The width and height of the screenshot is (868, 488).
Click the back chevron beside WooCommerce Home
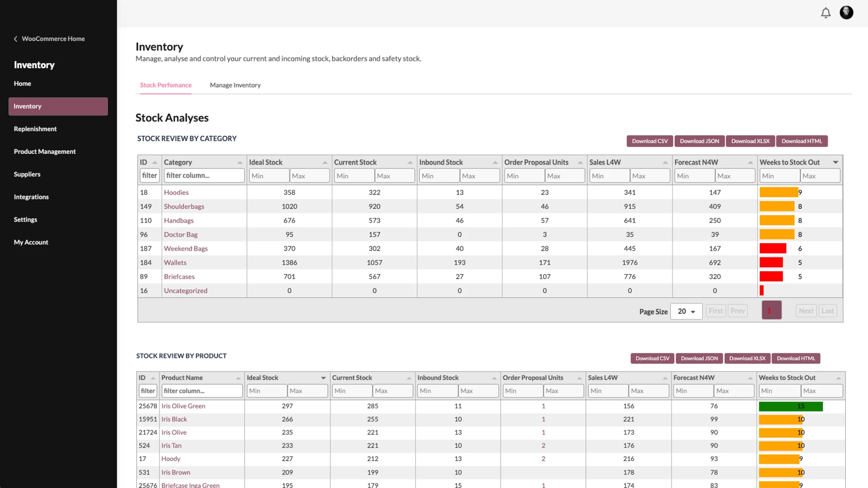(x=16, y=39)
